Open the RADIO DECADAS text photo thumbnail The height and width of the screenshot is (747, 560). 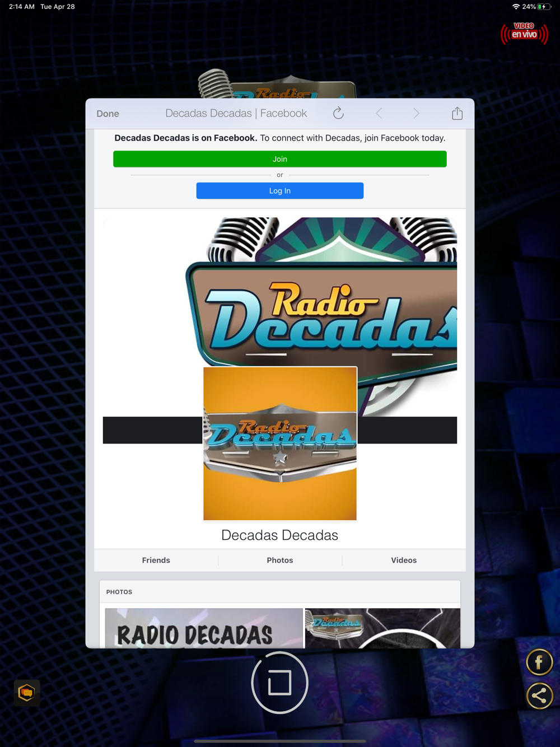pyautogui.click(x=204, y=628)
